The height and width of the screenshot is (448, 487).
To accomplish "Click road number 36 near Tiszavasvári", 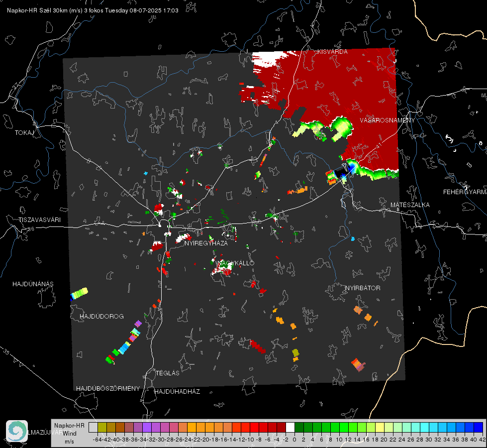I will click(x=31, y=229).
